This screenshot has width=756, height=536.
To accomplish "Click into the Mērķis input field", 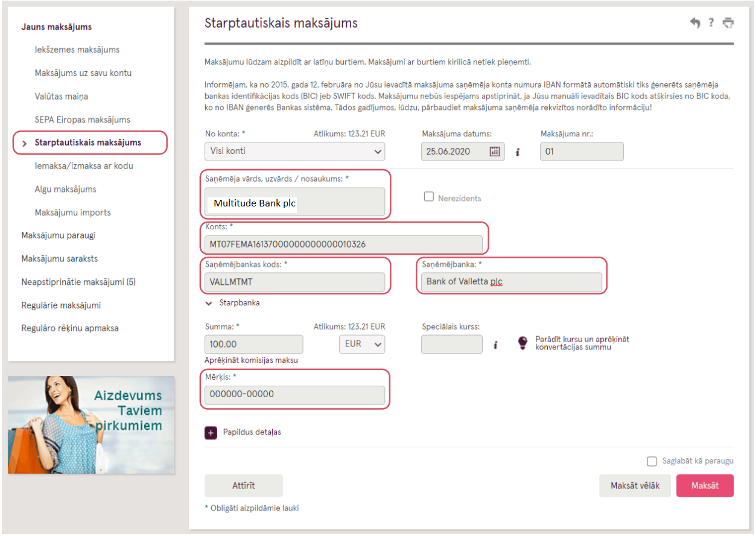I will pyautogui.click(x=294, y=394).
